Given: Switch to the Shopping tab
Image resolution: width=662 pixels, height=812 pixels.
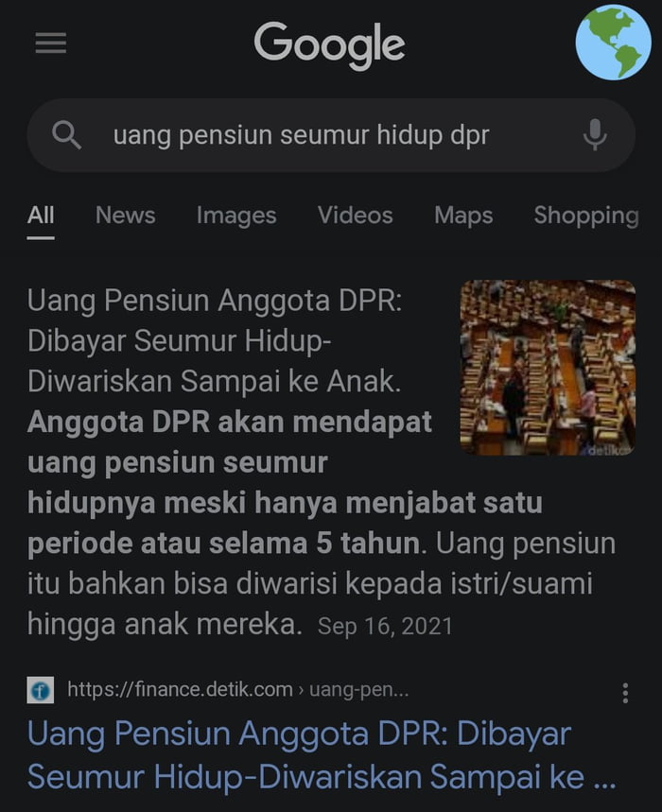Looking at the screenshot, I should 586,216.
